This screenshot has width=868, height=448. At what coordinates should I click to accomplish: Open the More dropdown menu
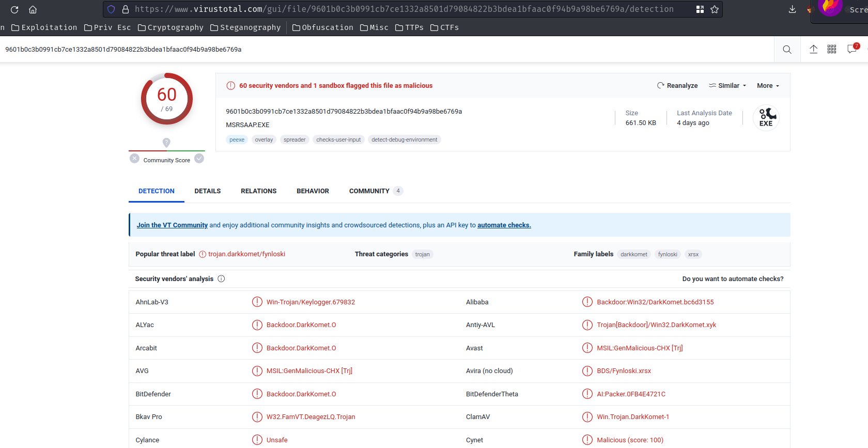coord(768,86)
